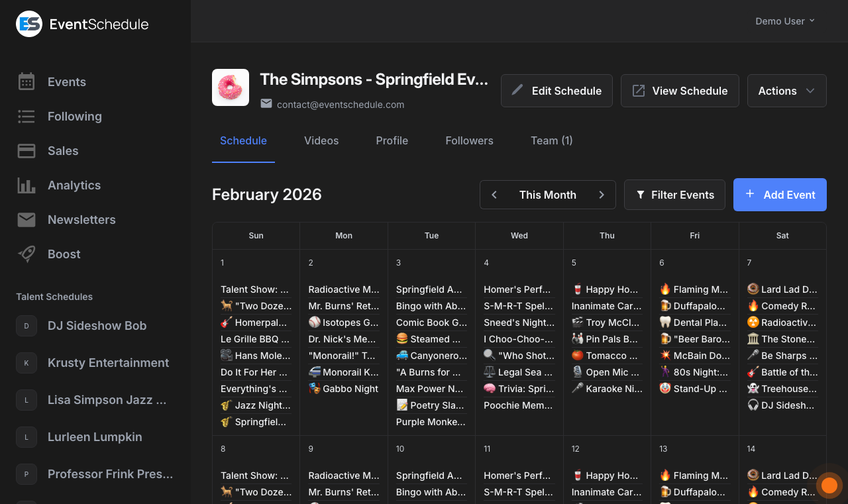Image resolution: width=848 pixels, height=504 pixels.
Task: Open the Events calendar icon in sidebar
Action: coord(26,81)
